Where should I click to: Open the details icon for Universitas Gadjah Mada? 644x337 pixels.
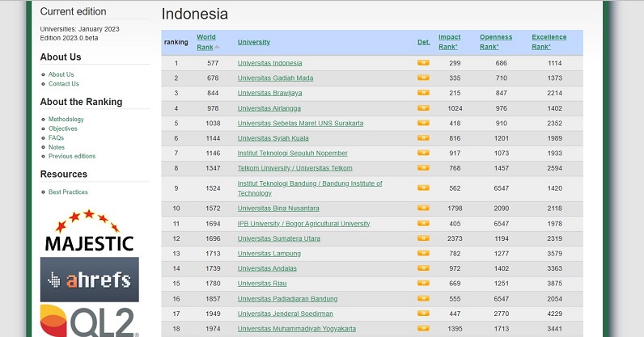(x=423, y=78)
